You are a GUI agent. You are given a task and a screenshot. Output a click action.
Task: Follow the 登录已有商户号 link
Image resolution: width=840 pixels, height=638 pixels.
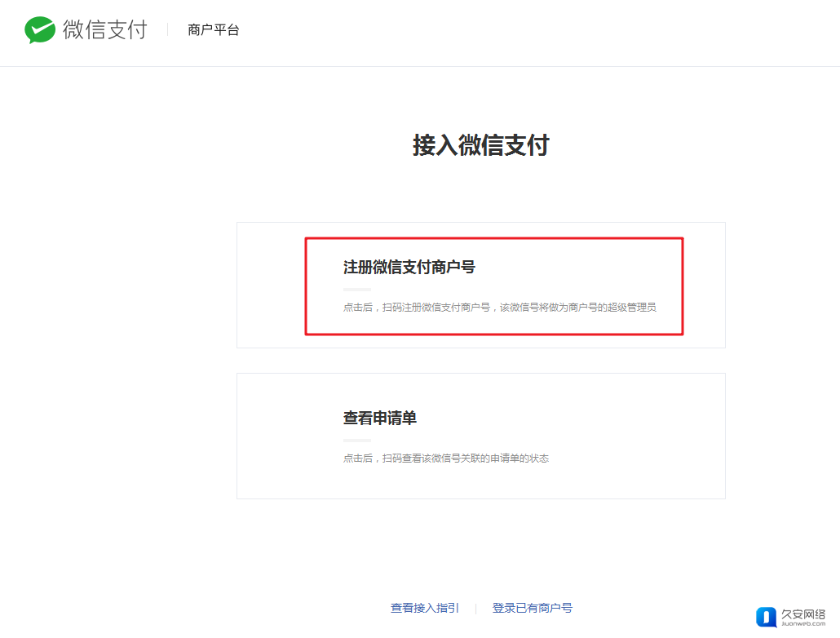click(x=532, y=608)
